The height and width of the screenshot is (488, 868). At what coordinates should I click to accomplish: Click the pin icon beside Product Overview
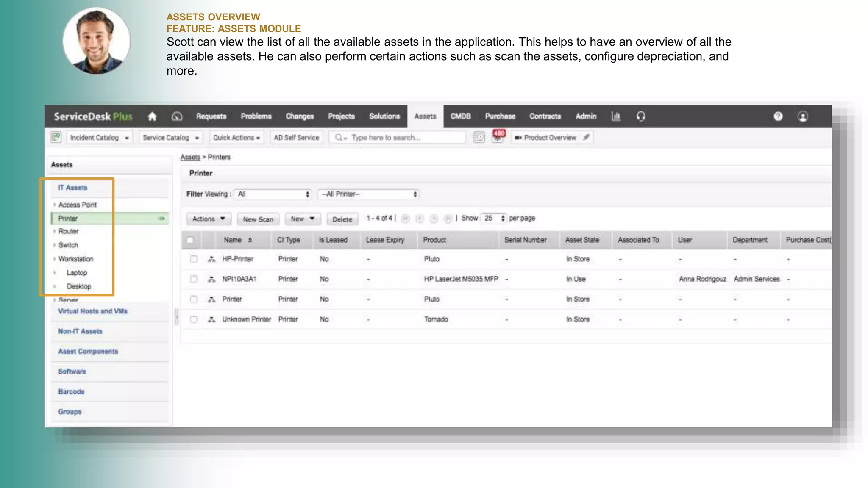[586, 137]
